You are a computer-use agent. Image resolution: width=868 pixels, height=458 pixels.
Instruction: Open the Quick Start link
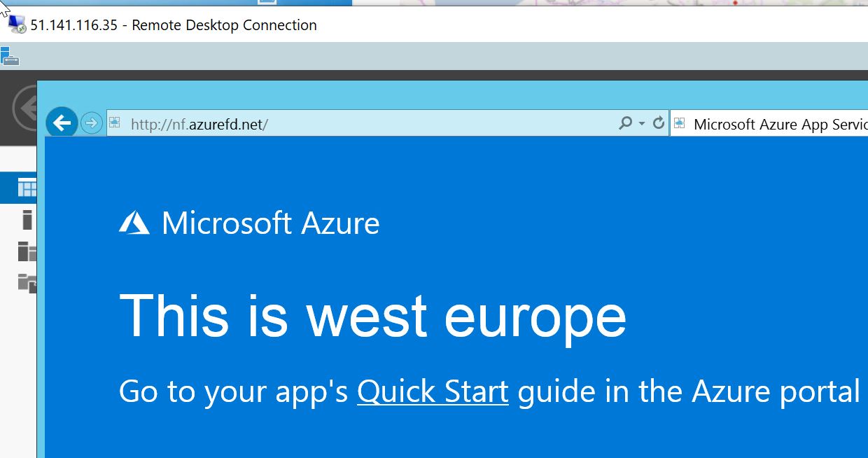coord(433,391)
